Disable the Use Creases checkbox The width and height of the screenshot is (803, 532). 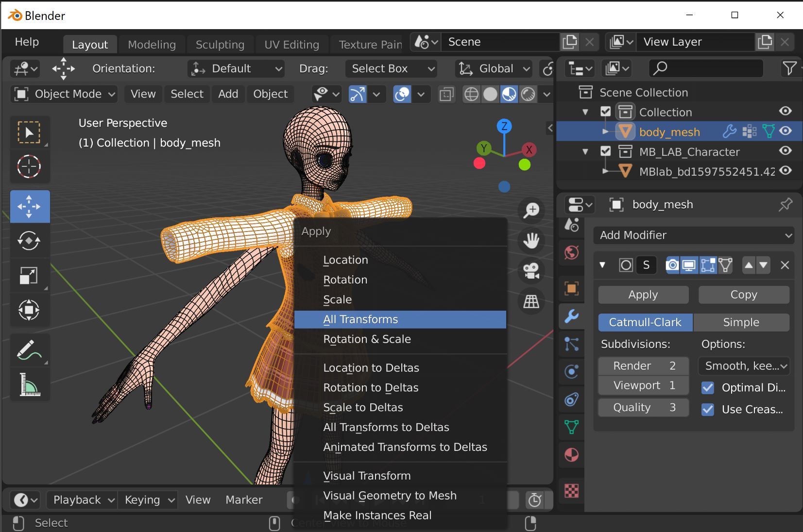[x=708, y=410]
